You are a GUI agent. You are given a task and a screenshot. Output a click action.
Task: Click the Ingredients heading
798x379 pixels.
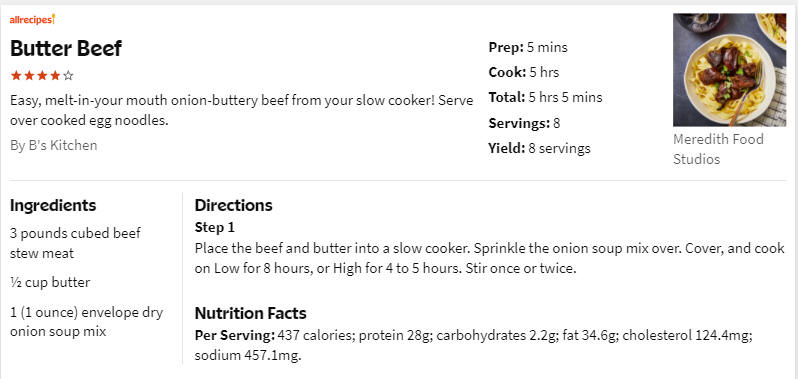53,206
